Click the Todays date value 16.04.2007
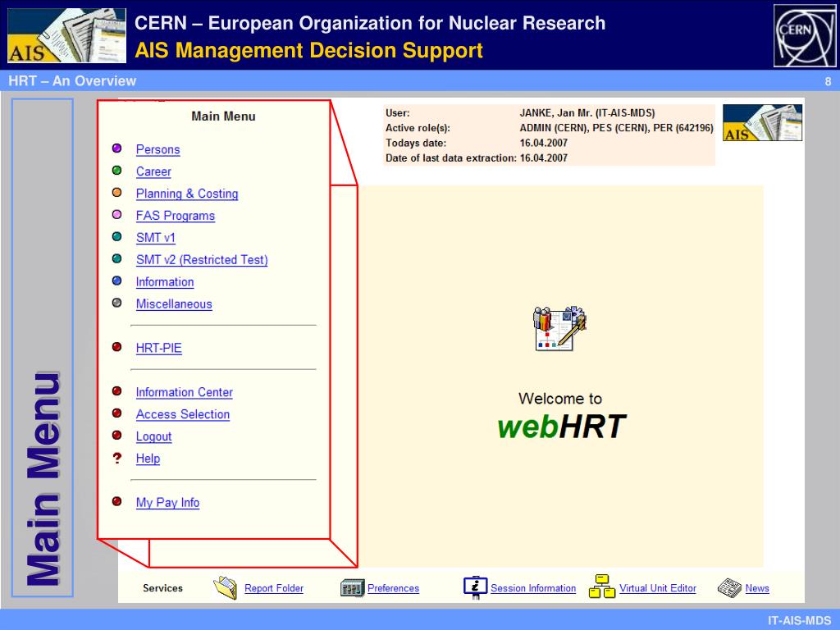Image resolution: width=840 pixels, height=630 pixels. coord(544,143)
